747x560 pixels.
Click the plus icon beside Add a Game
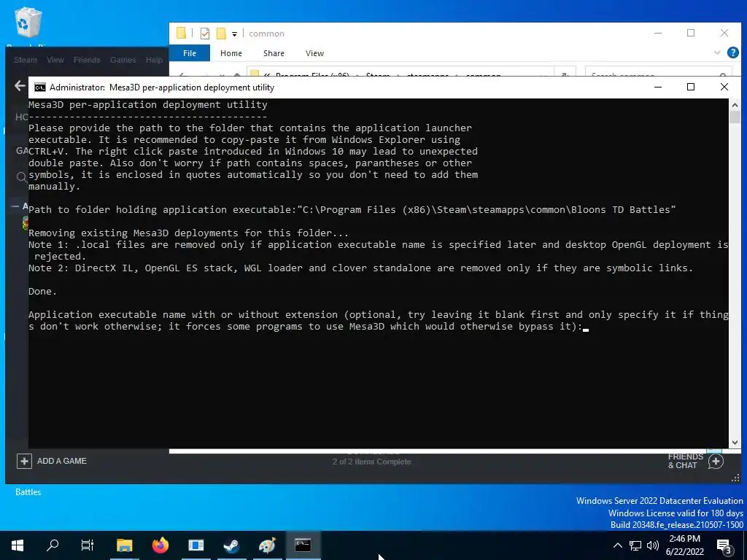point(24,461)
